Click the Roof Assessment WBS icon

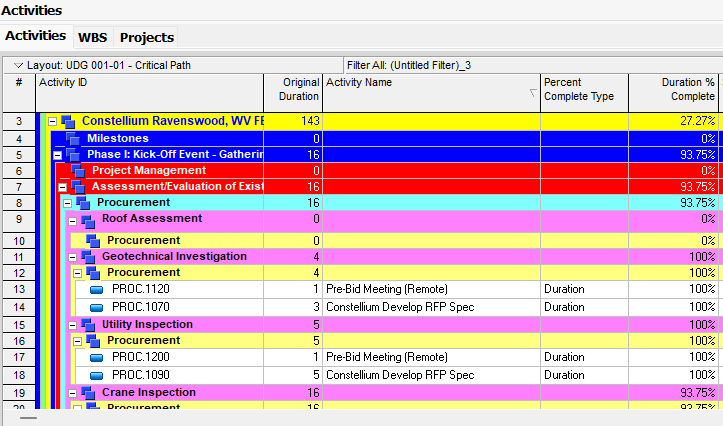click(88, 221)
